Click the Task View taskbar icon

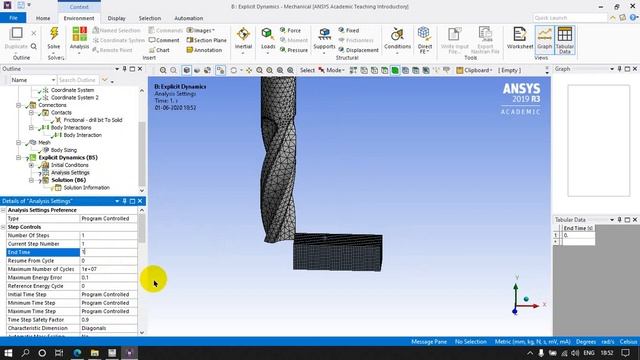59,353
